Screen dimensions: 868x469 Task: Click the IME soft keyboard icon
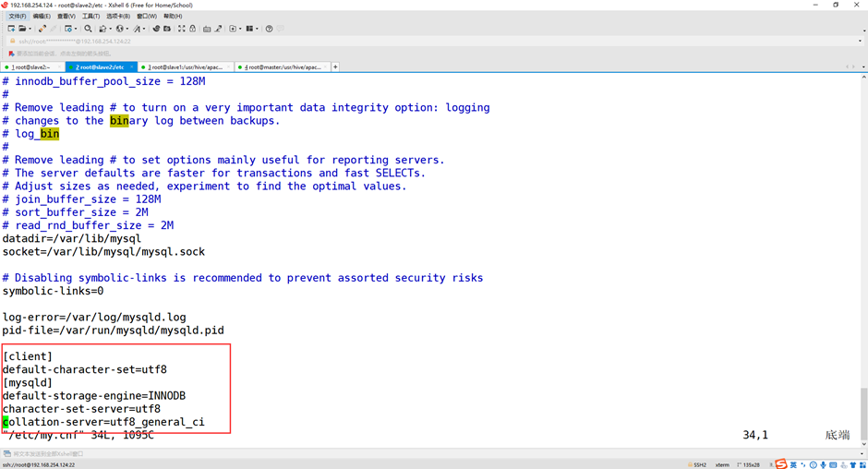(x=833, y=464)
